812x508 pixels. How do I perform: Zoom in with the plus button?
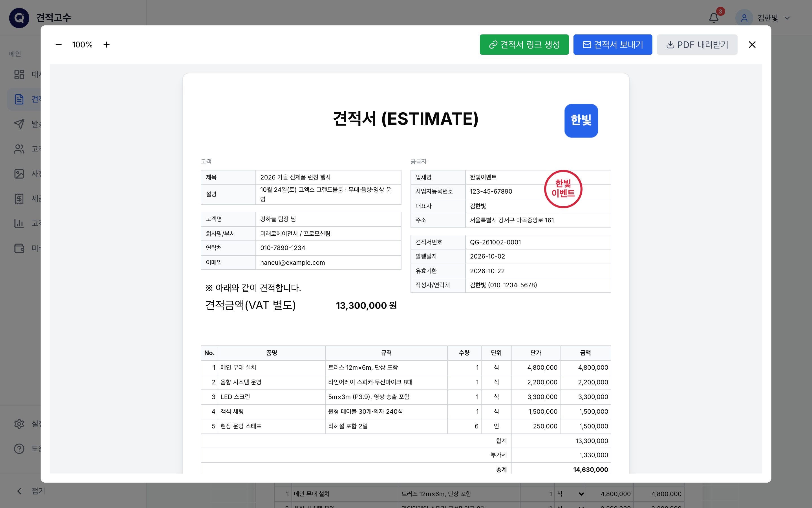(x=106, y=45)
